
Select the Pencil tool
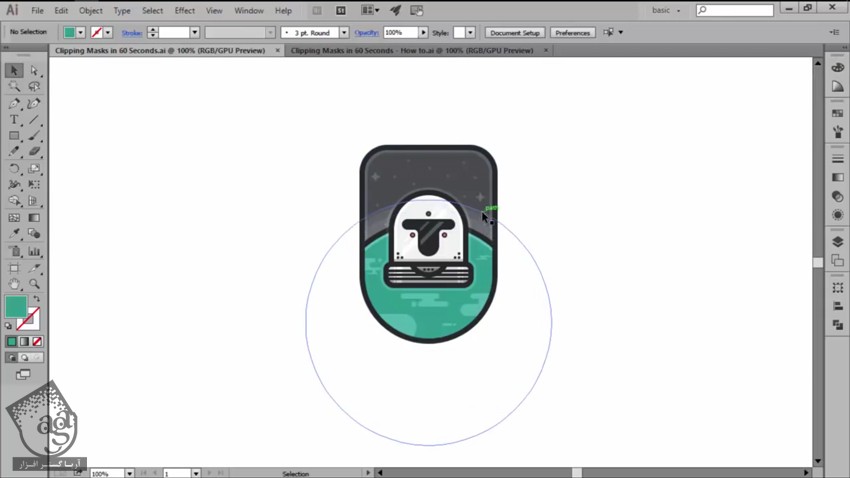pyautogui.click(x=14, y=152)
